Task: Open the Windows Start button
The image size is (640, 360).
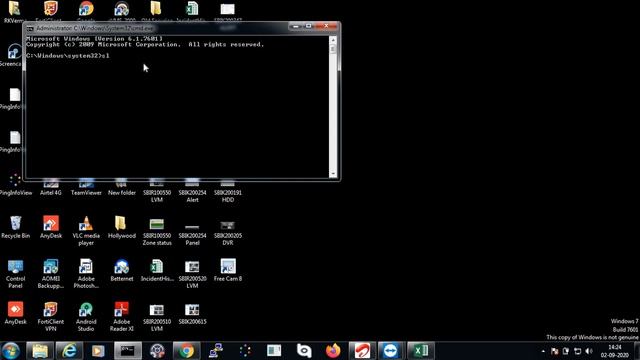Action: click(11, 351)
